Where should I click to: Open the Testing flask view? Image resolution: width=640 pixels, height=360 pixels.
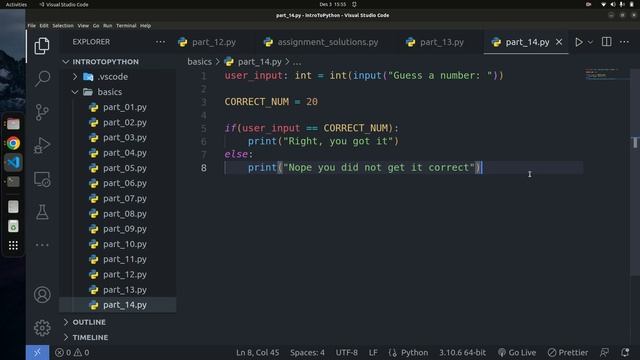pos(42,212)
